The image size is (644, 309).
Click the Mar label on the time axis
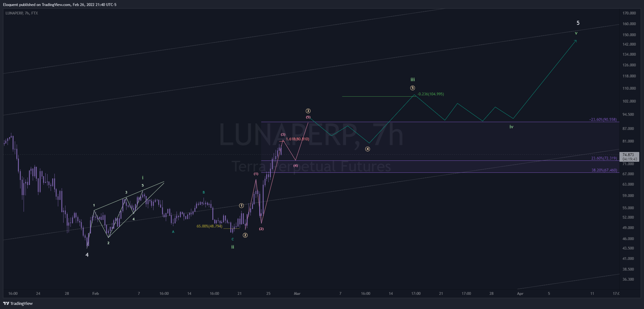point(297,294)
